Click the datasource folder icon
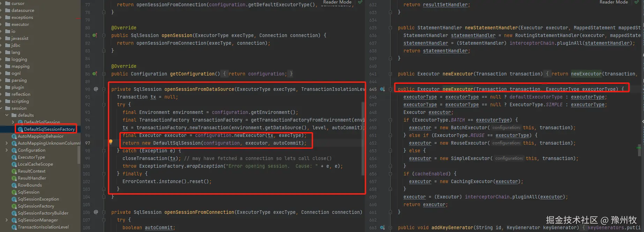Viewport: 644px width, 232px height. click(x=8, y=10)
